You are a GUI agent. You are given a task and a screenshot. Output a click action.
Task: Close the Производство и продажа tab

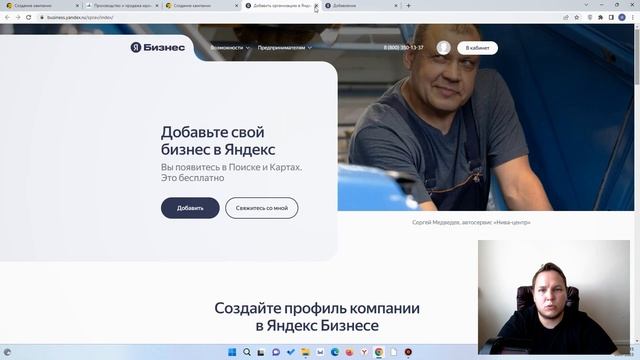(x=157, y=6)
